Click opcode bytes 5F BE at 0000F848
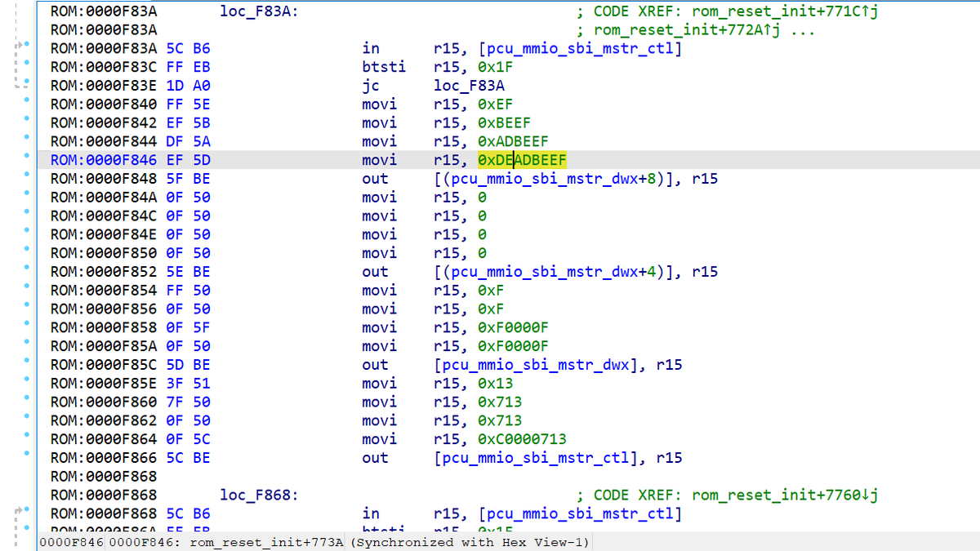 point(188,179)
